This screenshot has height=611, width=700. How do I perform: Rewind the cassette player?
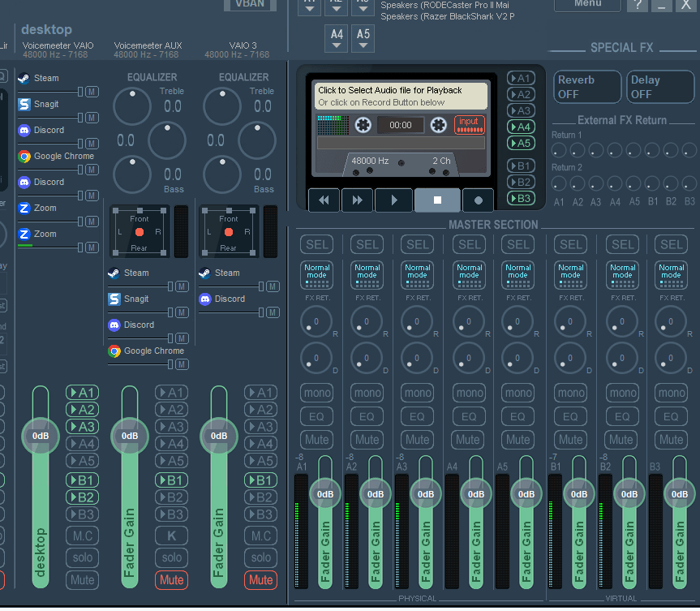click(x=324, y=200)
